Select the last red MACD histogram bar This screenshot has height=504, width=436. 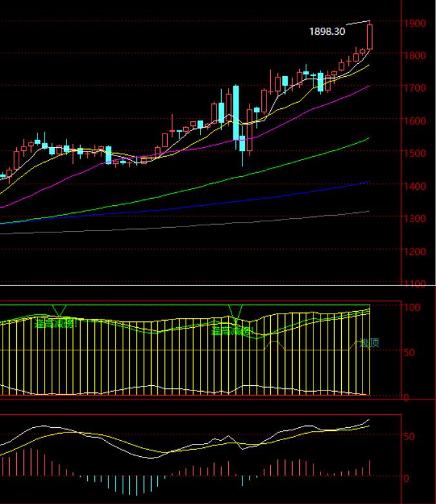tap(370, 468)
